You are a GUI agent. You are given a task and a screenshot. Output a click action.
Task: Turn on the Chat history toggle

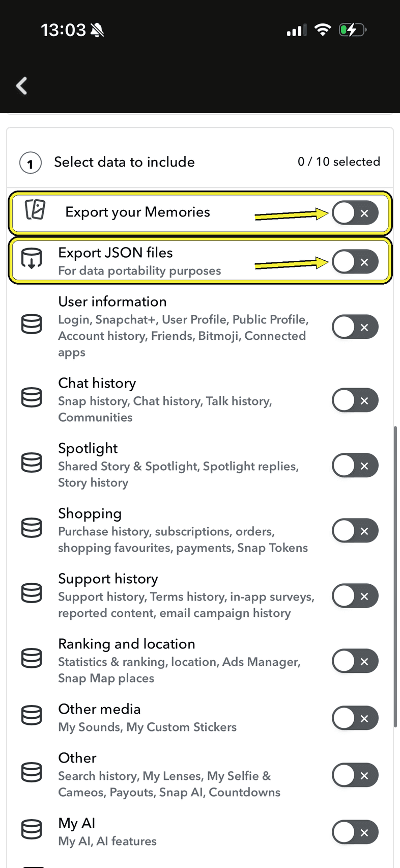pyautogui.click(x=355, y=400)
